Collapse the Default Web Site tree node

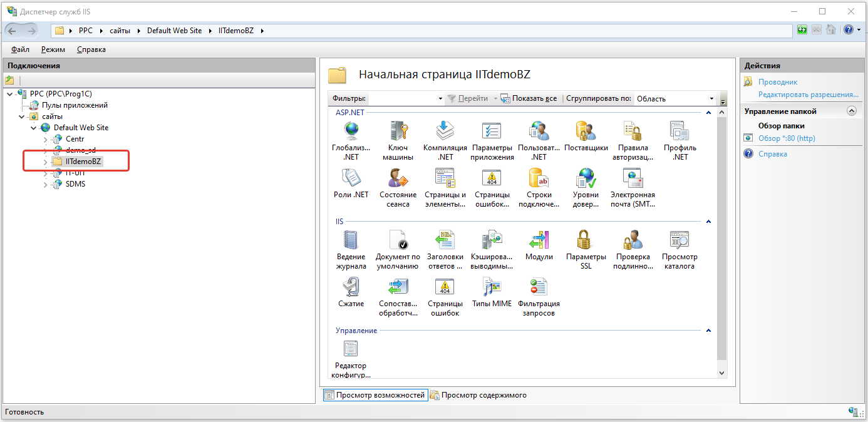point(34,128)
